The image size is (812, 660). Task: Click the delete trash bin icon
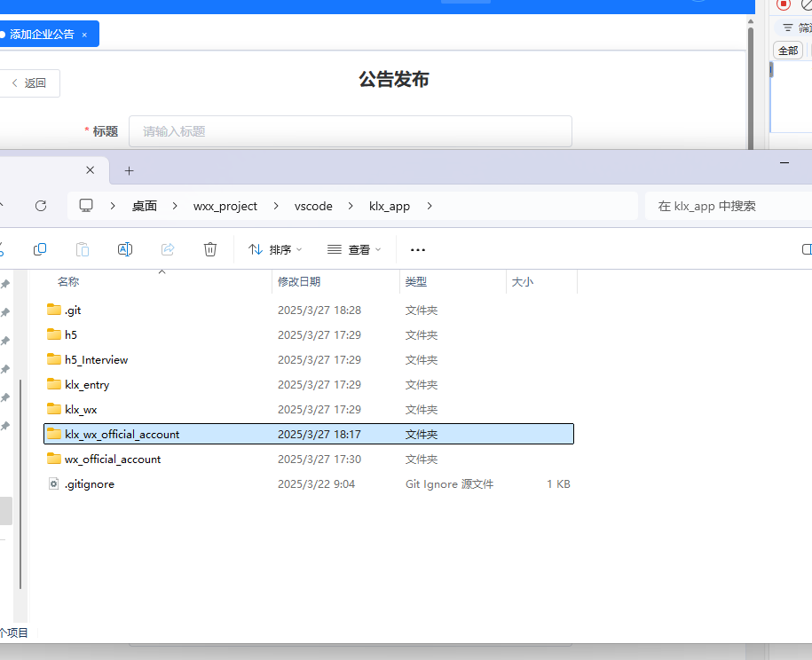tap(210, 249)
